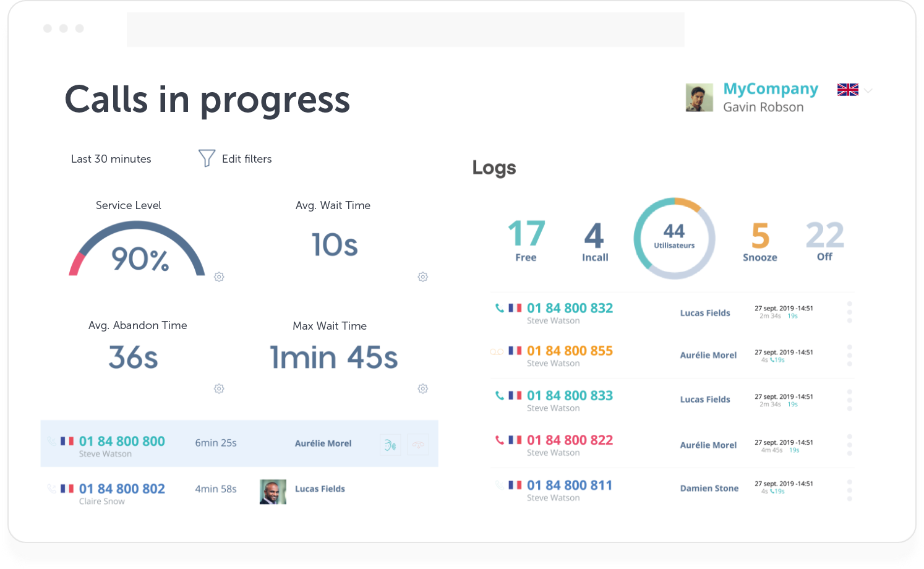Click the 6min 25s call duration
This screenshot has height=569, width=924.
coord(216,443)
